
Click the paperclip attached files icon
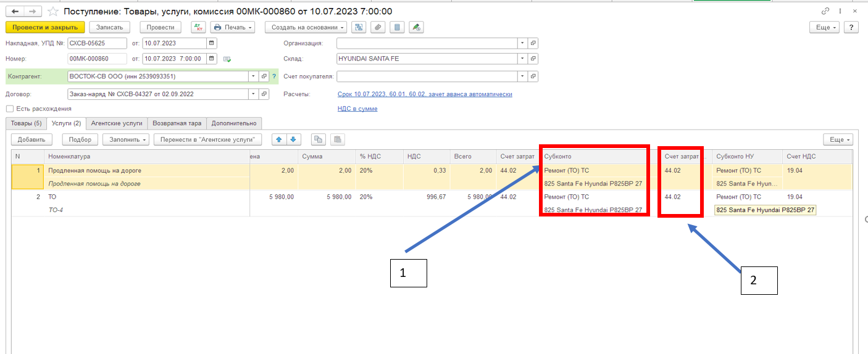378,27
